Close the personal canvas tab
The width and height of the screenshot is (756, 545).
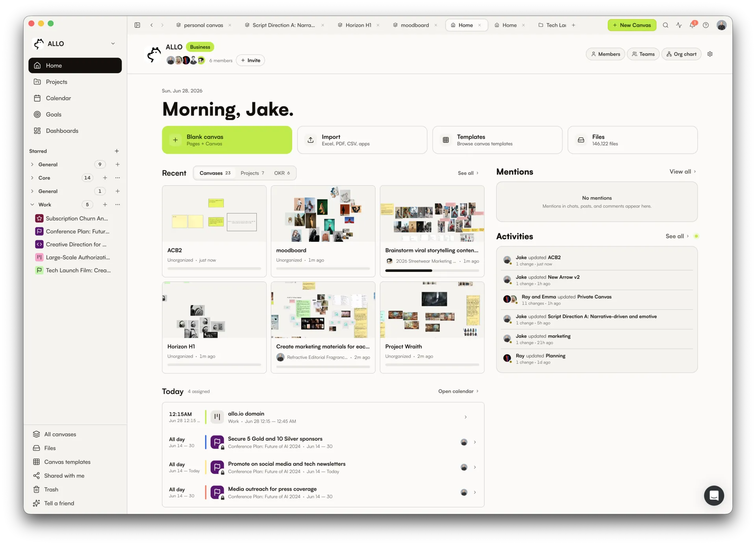tap(230, 25)
